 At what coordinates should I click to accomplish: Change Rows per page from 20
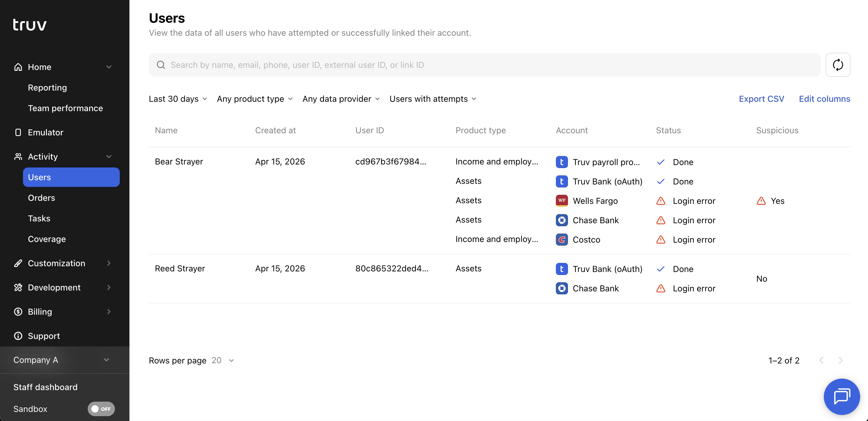point(222,360)
